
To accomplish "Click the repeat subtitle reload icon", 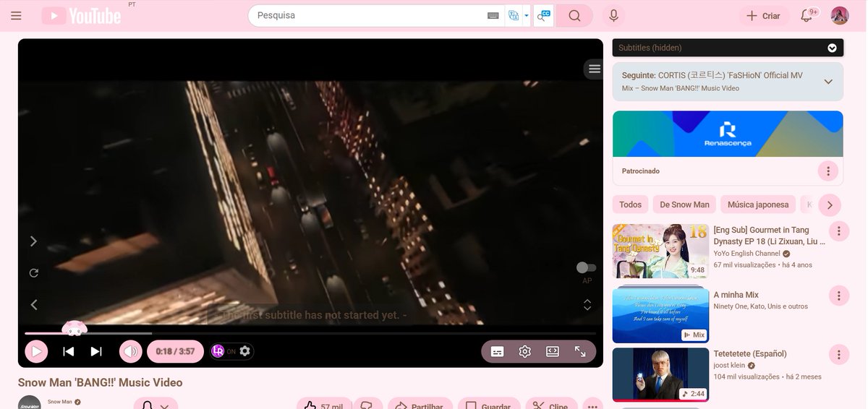I will 33,273.
